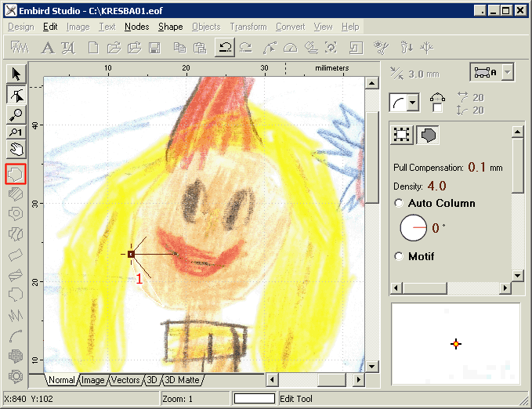Click the canvas horizontal scrollbar right arrow
532x409 pixels.
(358, 379)
